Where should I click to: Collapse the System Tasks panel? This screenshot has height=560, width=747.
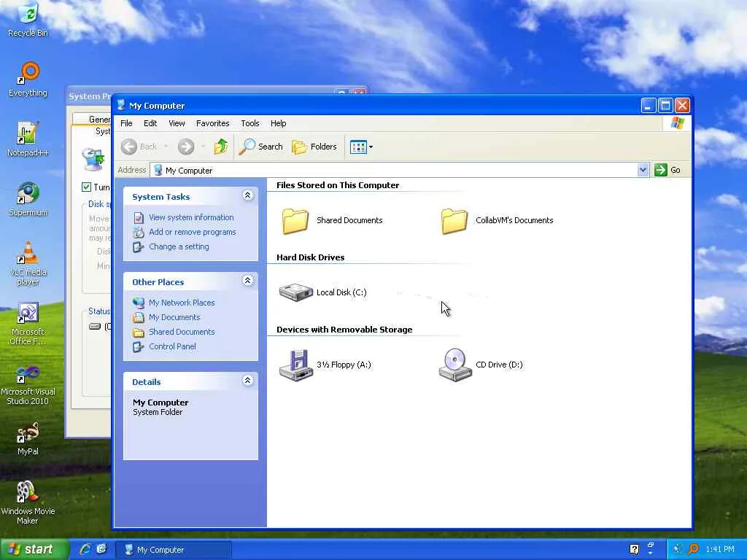247,195
